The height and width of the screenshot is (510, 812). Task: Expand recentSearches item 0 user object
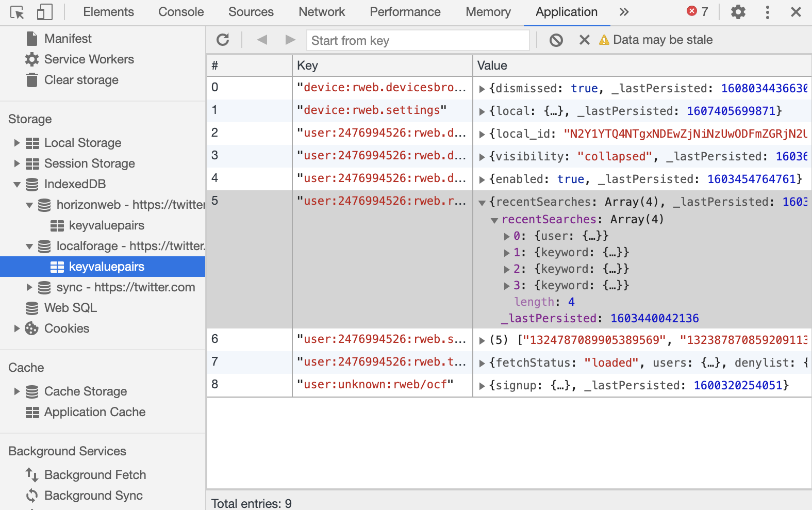click(507, 237)
